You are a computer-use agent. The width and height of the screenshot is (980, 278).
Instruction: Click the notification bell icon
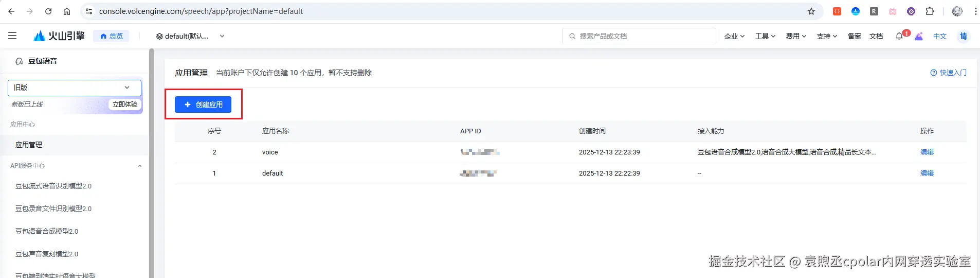[899, 36]
